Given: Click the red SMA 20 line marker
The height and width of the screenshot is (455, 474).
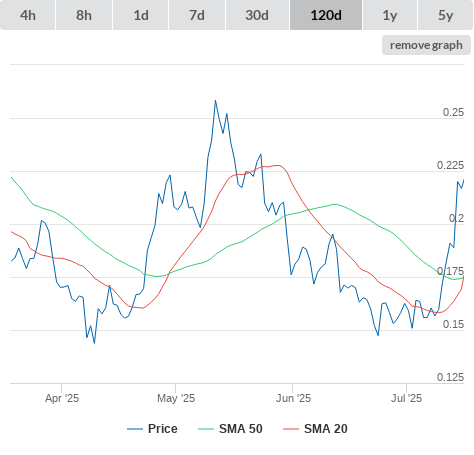Looking at the screenshot, I should tap(291, 429).
